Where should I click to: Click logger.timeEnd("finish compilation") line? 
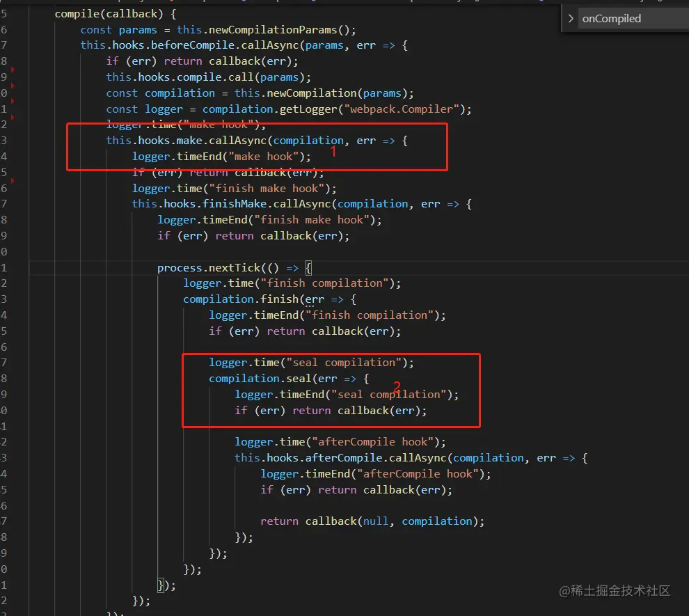(x=327, y=315)
